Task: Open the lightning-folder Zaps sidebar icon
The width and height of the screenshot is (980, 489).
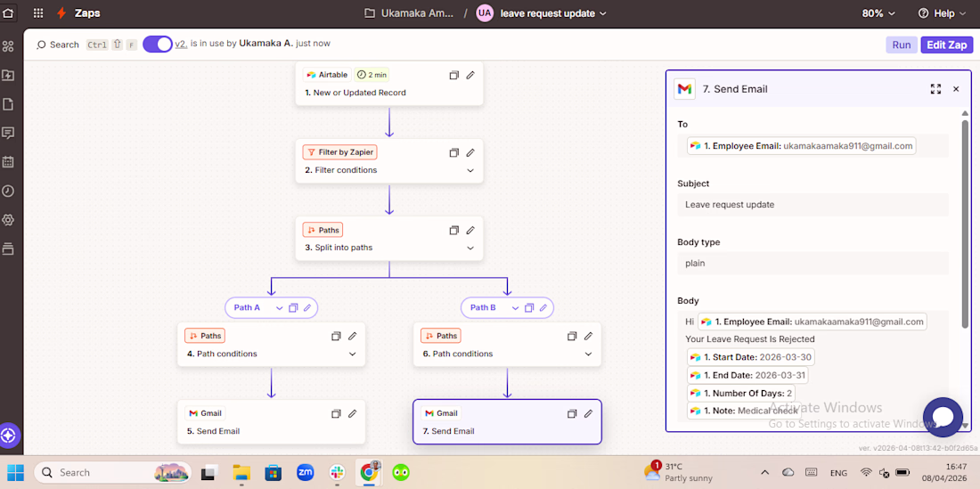Action: coord(8,76)
